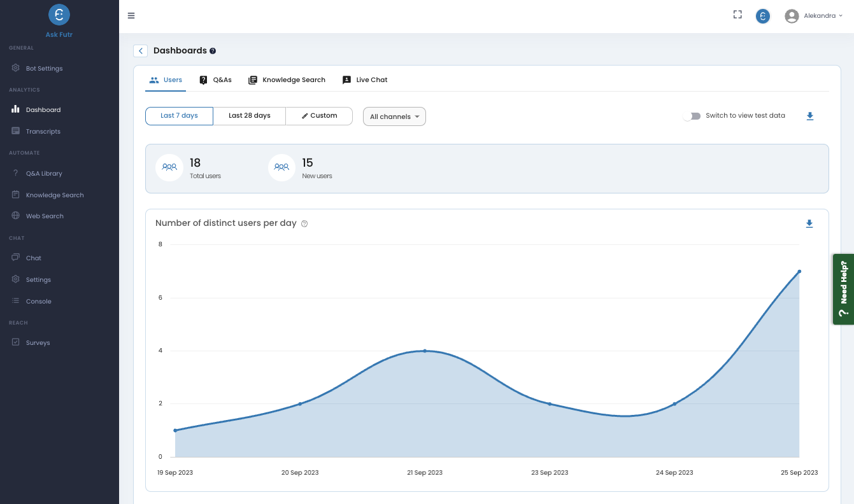Open the Console page
Image resolution: width=854 pixels, height=504 pixels.
(x=38, y=301)
